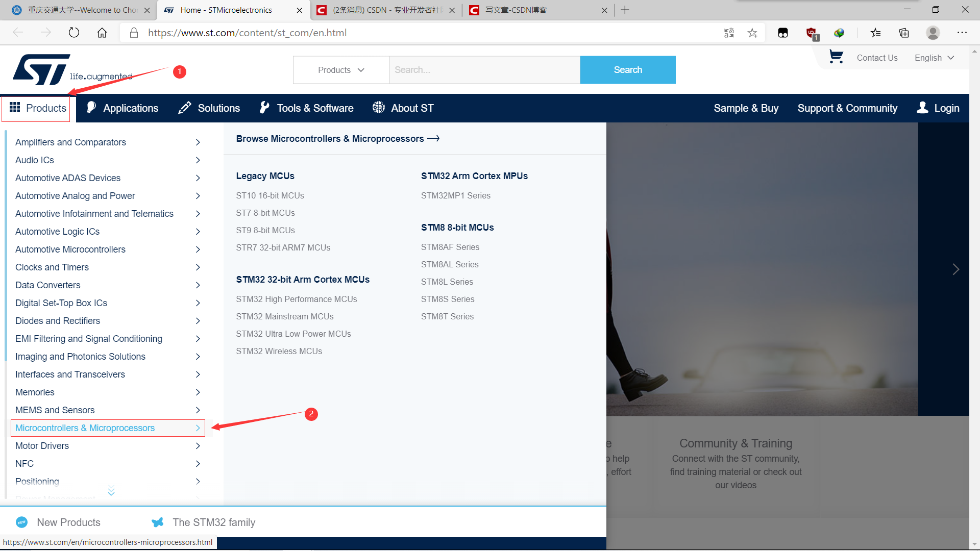Viewport: 980px width, 551px height.
Task: Click the page translate icon in address bar
Action: 729,33
